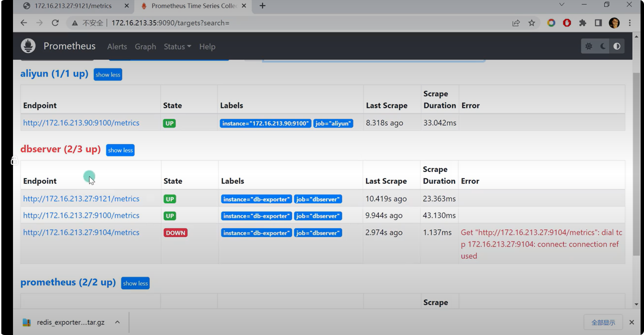The height and width of the screenshot is (335, 644).
Task: Open browser extensions puzzle icon
Action: [582, 23]
